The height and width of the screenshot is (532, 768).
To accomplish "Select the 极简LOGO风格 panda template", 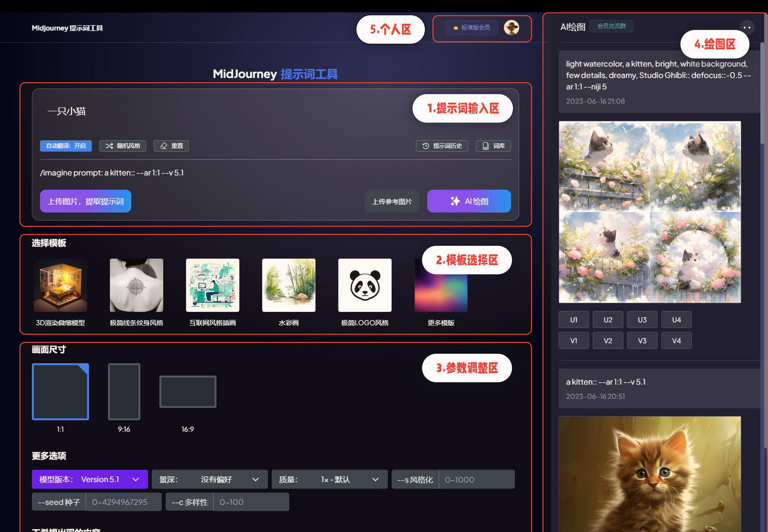I will coord(365,285).
